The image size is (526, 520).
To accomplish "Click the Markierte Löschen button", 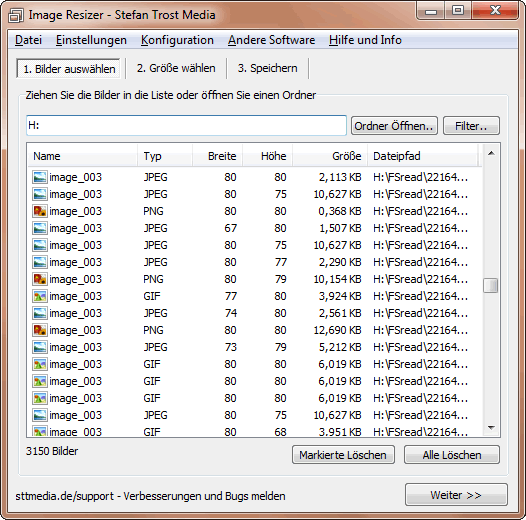I will 343,455.
